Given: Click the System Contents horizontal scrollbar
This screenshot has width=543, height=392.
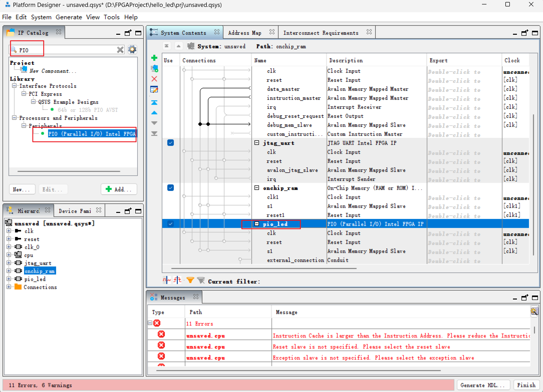Looking at the screenshot, I should 264,268.
